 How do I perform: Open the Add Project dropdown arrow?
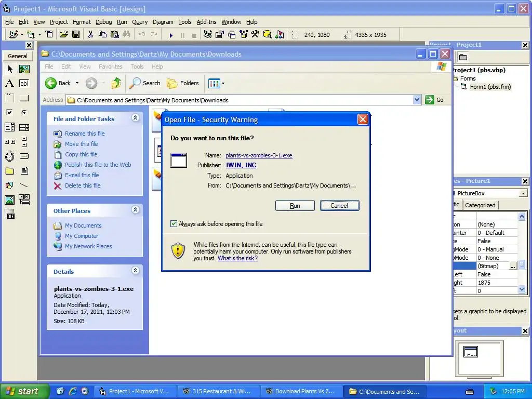click(x=22, y=35)
